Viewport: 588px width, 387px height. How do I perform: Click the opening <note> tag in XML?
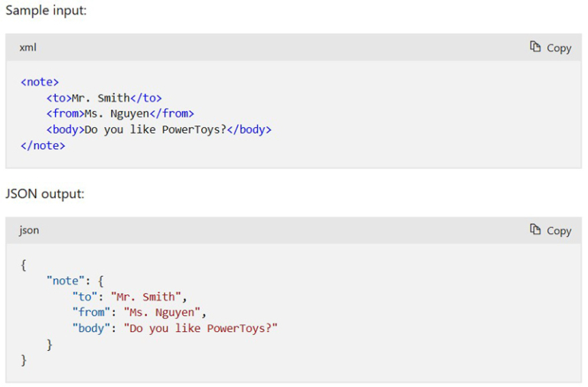coord(40,82)
